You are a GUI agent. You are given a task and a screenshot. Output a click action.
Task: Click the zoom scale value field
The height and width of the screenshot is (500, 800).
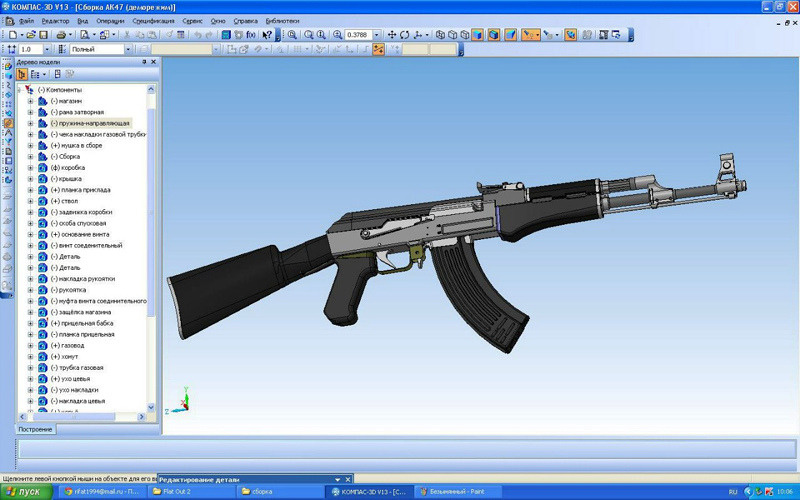(359, 35)
